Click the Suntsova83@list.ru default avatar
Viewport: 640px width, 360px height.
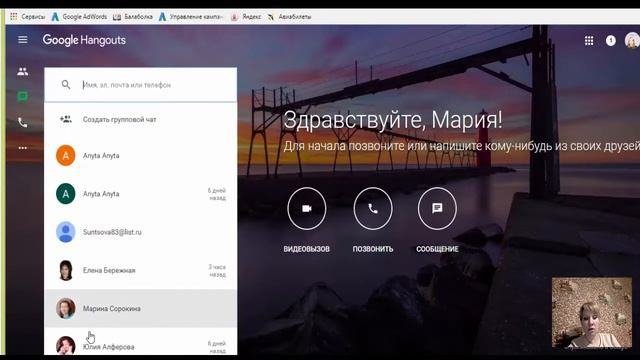[x=66, y=232]
